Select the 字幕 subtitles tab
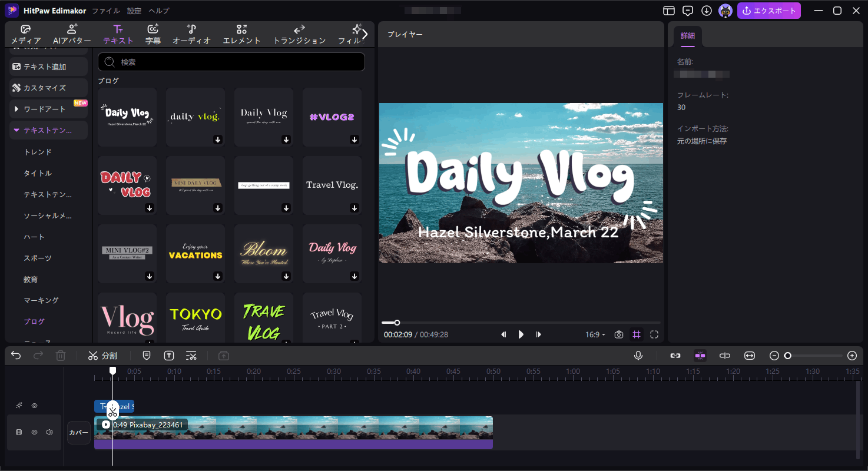 153,35
